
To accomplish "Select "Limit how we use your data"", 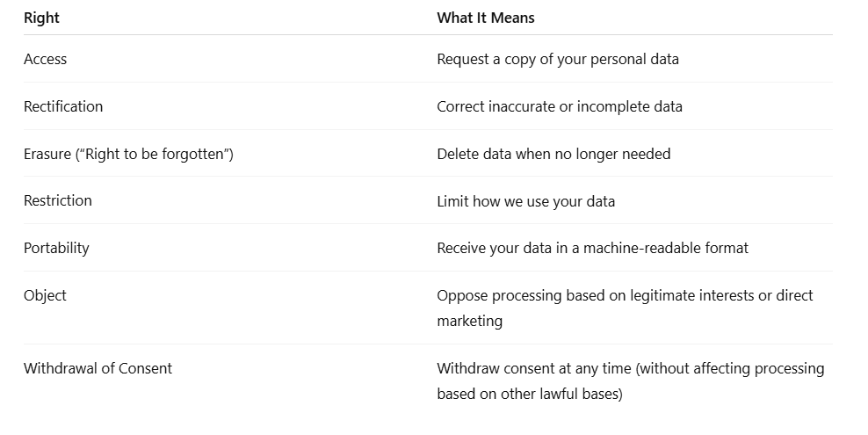I will coord(526,201).
